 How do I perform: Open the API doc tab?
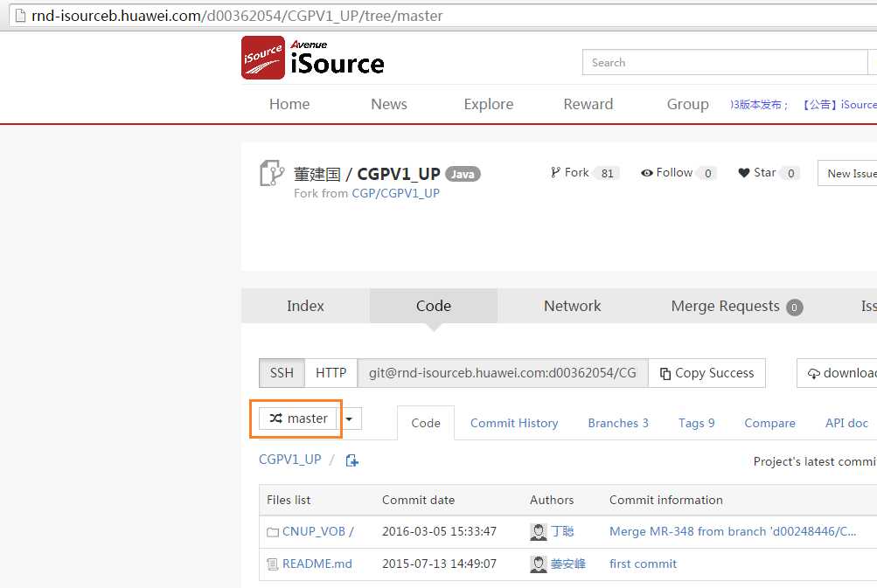click(846, 423)
